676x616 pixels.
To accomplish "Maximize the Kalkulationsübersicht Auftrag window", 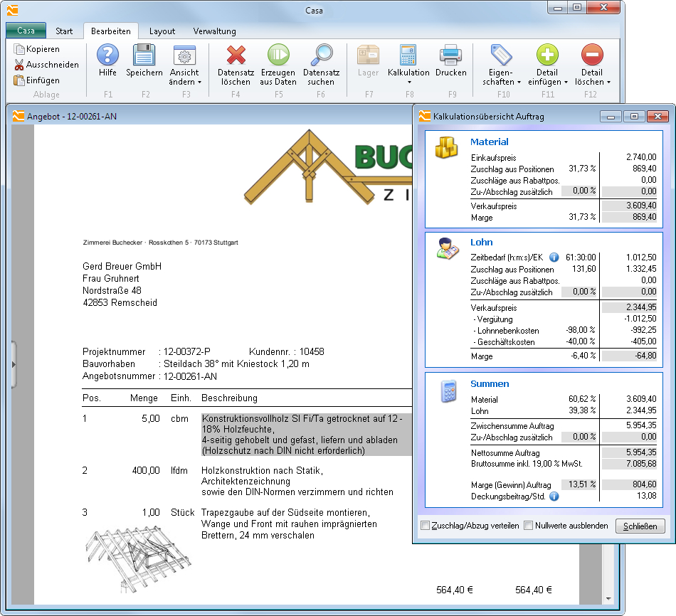I will coord(634,117).
